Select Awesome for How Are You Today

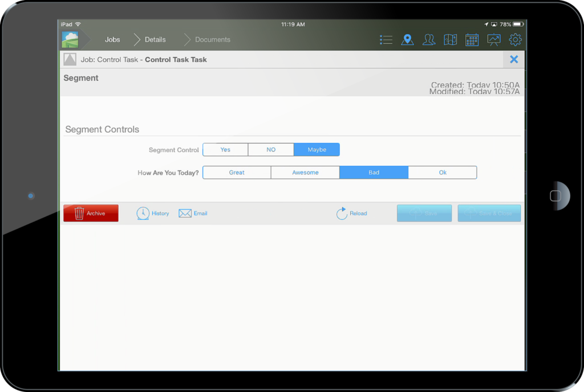pyautogui.click(x=305, y=172)
